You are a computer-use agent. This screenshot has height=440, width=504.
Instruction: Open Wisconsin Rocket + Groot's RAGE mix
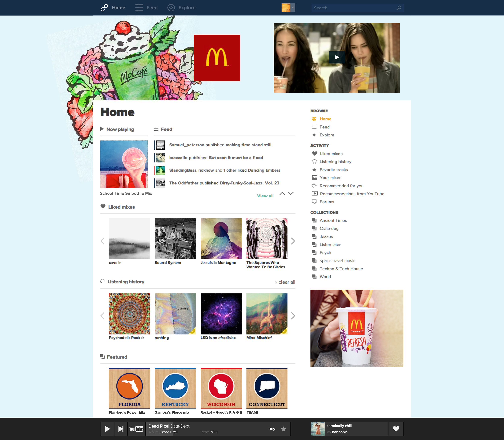[x=221, y=389]
